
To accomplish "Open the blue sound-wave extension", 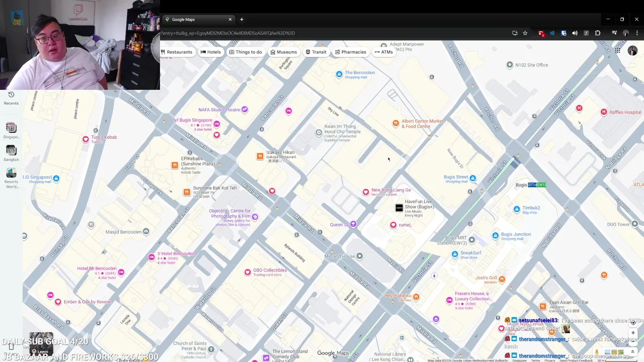I will tap(552, 33).
